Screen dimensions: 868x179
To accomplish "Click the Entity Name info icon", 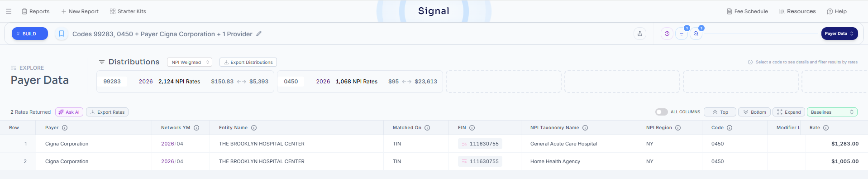I will (x=254, y=128).
